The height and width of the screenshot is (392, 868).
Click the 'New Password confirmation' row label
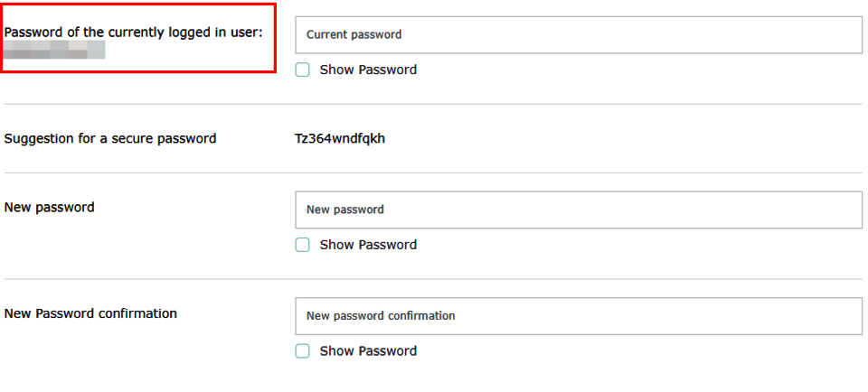(90, 314)
